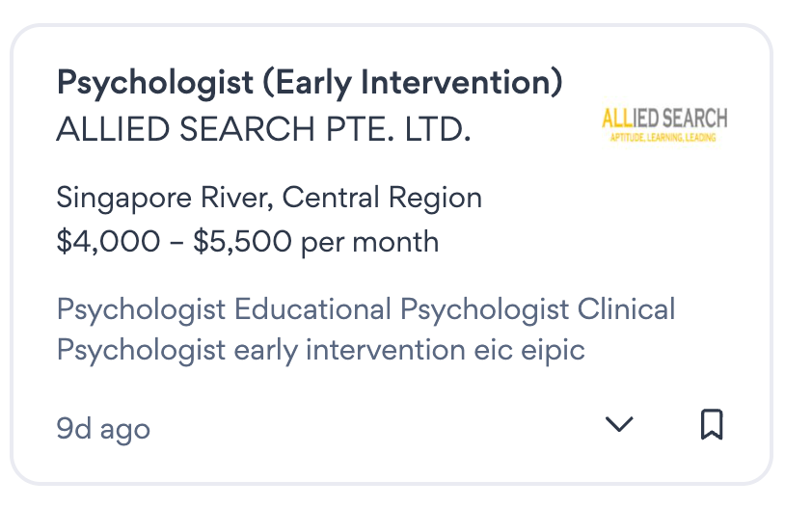
Task: Click the Singapore River location text
Action: tap(165, 199)
